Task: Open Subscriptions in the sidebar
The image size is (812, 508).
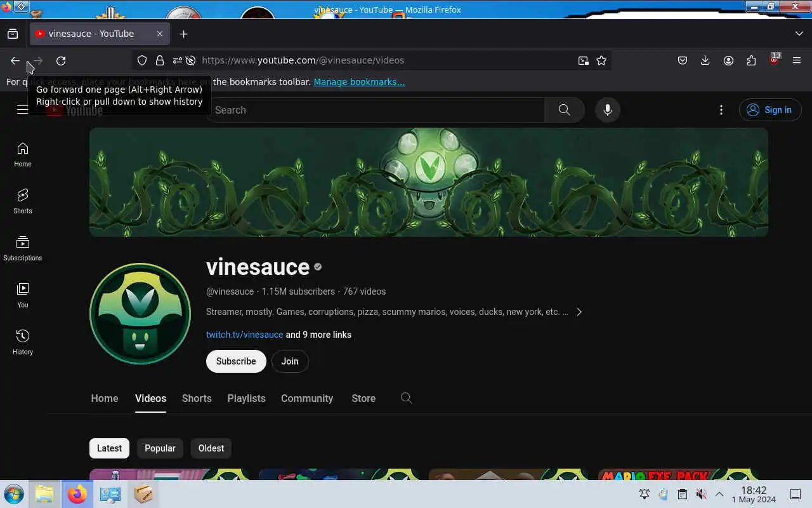Action: click(23, 248)
